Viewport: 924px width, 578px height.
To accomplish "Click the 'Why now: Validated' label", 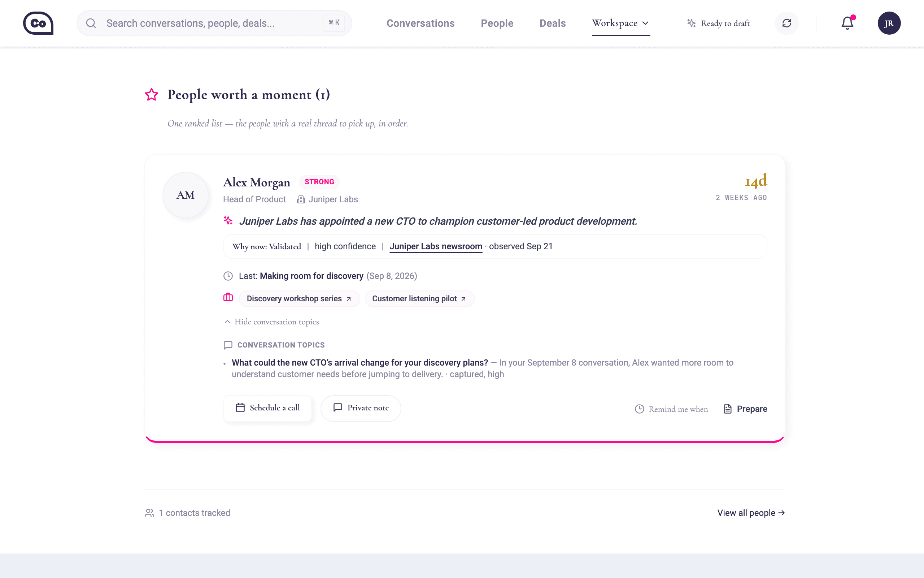I will click(266, 247).
